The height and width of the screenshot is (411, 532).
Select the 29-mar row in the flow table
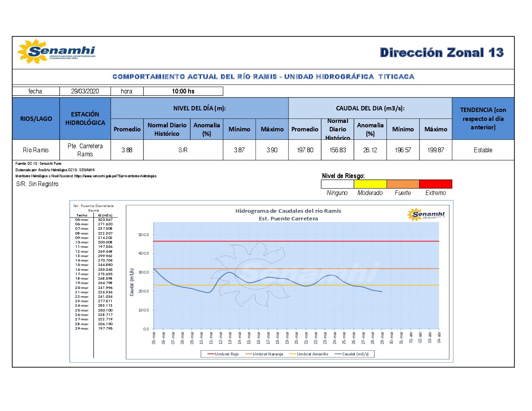[94, 329]
